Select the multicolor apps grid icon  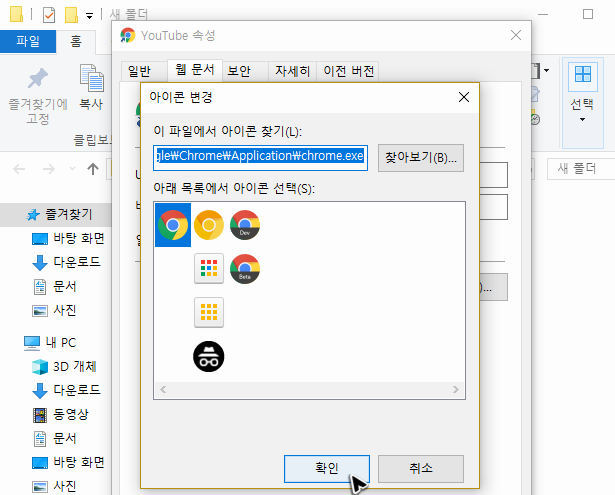(x=209, y=269)
